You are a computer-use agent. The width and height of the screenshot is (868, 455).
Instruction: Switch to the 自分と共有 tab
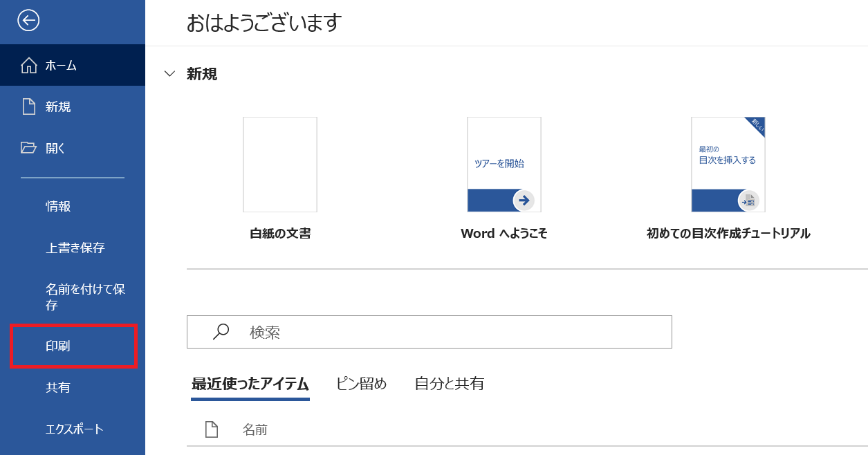click(449, 384)
